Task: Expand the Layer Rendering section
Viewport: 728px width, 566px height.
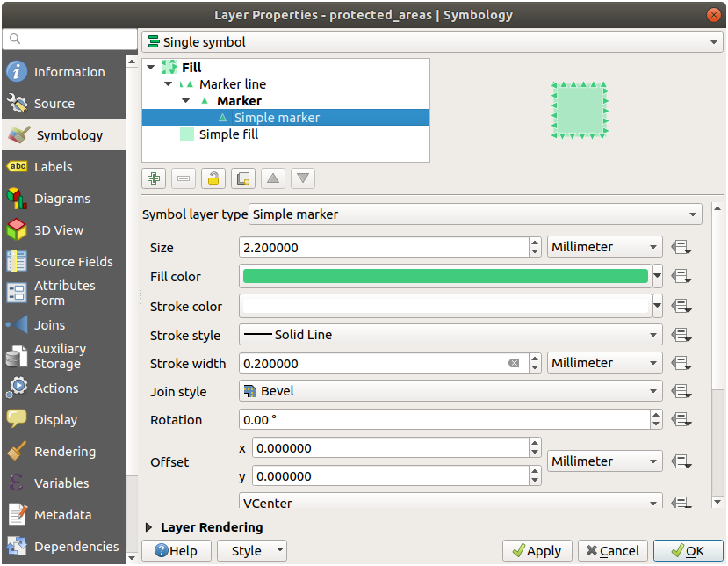Action: pyautogui.click(x=149, y=527)
